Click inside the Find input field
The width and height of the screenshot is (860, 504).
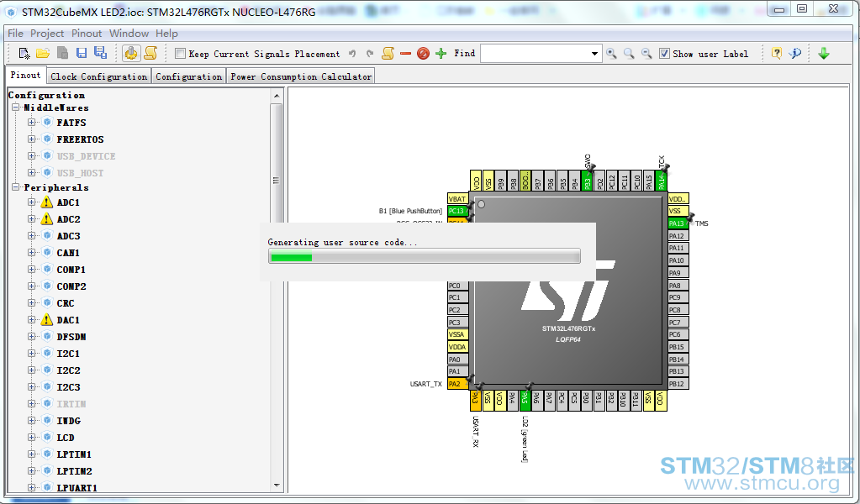535,54
